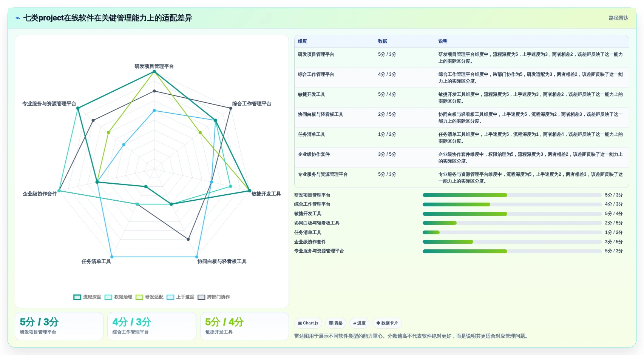Image resolution: width=644 pixels, height=355 pixels.
Task: Click the 1分 / 2分 value in table
Action: (387, 134)
